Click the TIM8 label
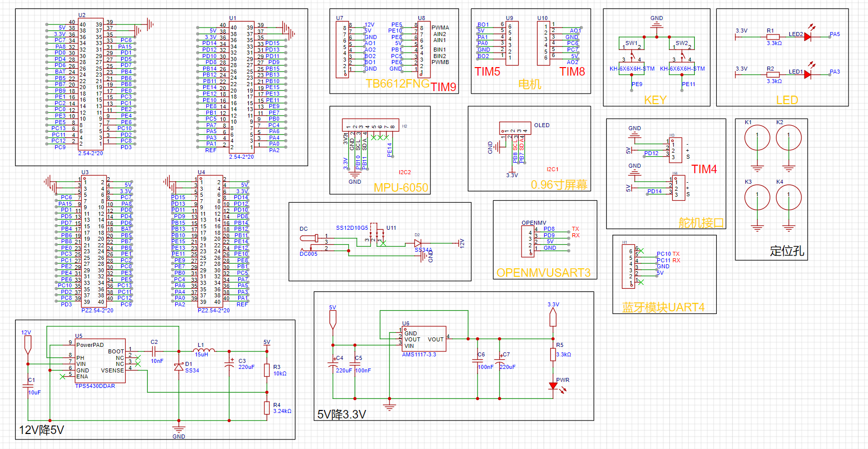This screenshot has height=449, width=868. [572, 72]
